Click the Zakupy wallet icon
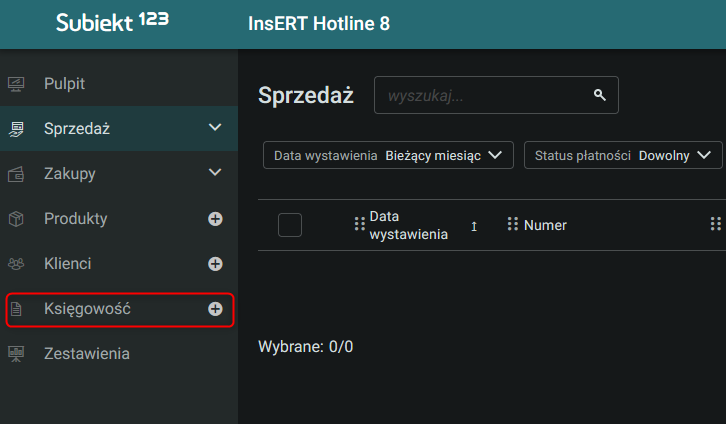This screenshot has width=726, height=424. (16, 174)
